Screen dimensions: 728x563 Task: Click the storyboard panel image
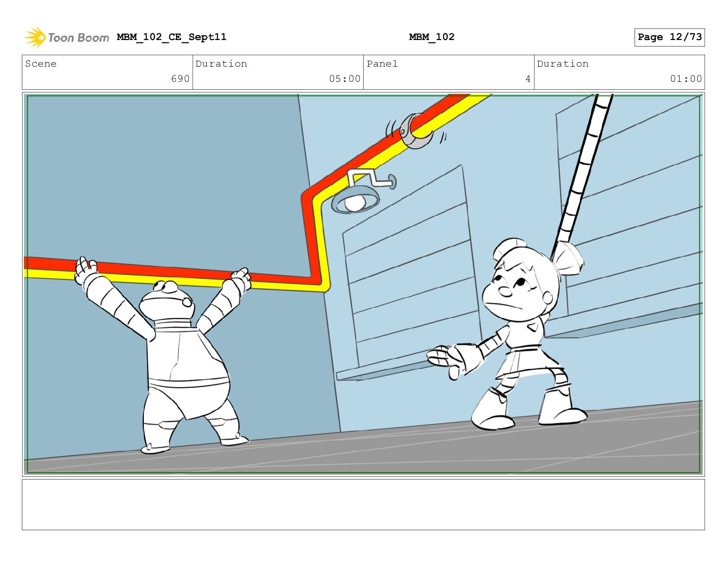[364, 284]
